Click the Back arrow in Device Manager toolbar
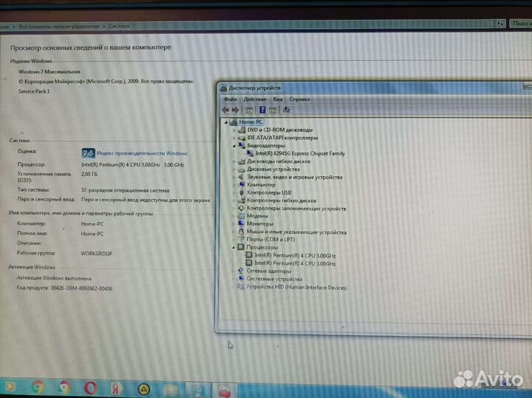 225,109
